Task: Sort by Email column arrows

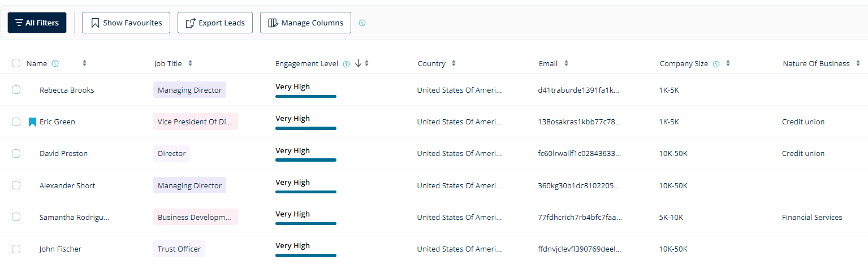Action: click(x=566, y=63)
